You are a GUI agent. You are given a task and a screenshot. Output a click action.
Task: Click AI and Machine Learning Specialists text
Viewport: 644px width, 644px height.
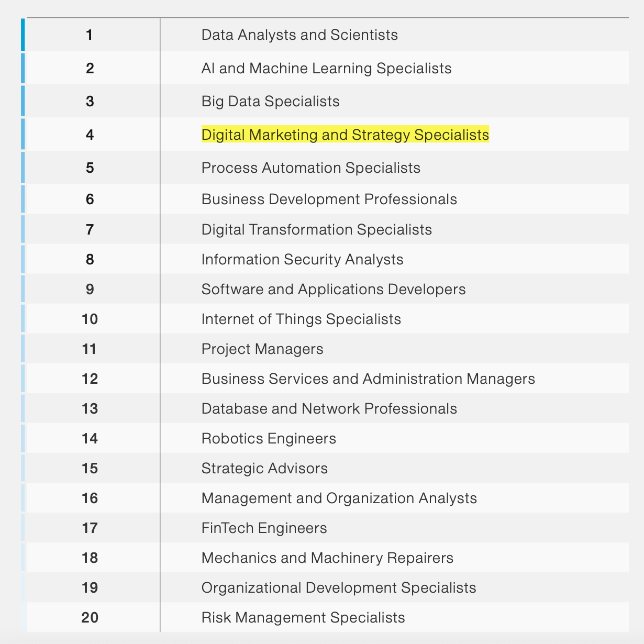click(326, 69)
